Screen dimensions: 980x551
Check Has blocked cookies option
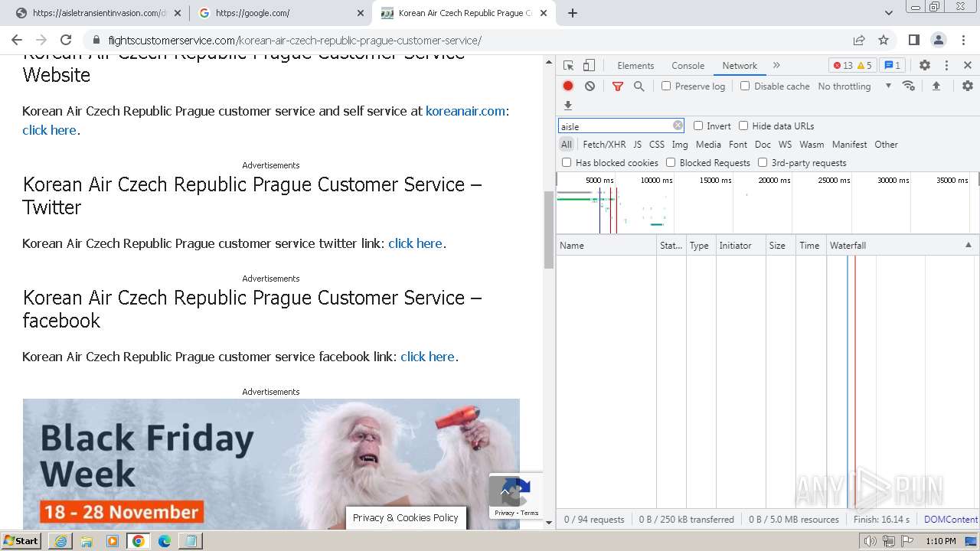(567, 162)
